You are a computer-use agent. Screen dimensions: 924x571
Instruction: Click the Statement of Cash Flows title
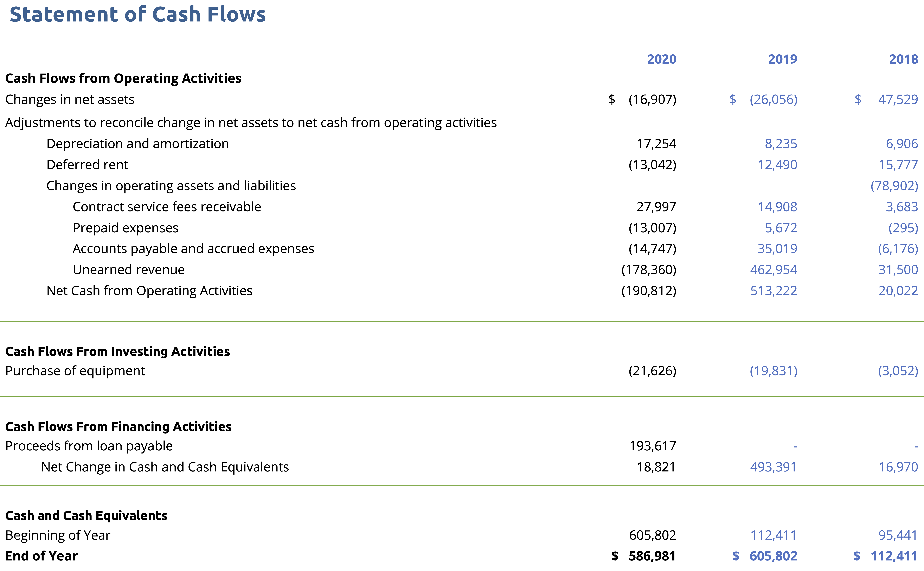(138, 14)
